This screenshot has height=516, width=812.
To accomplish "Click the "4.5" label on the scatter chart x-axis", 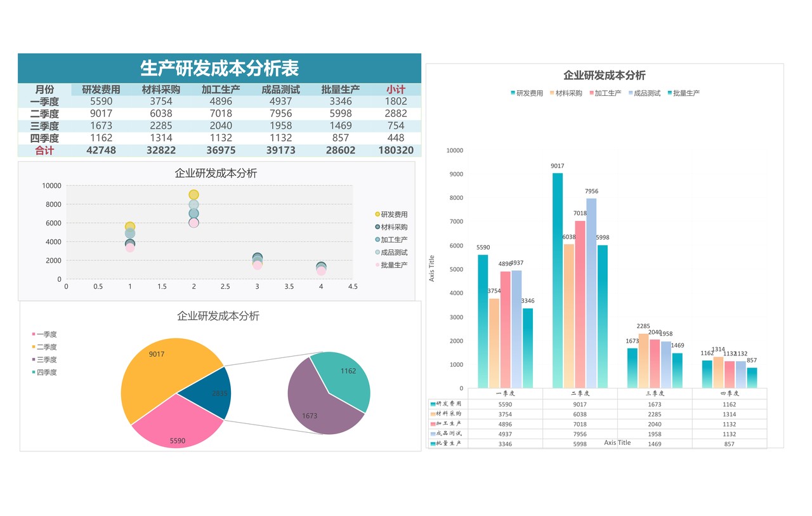I will click(x=353, y=287).
